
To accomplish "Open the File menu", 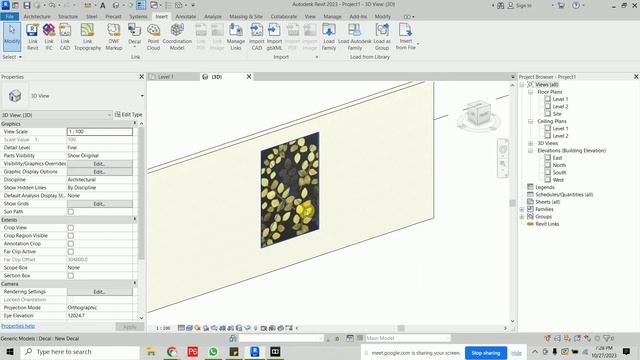I will [x=9, y=16].
